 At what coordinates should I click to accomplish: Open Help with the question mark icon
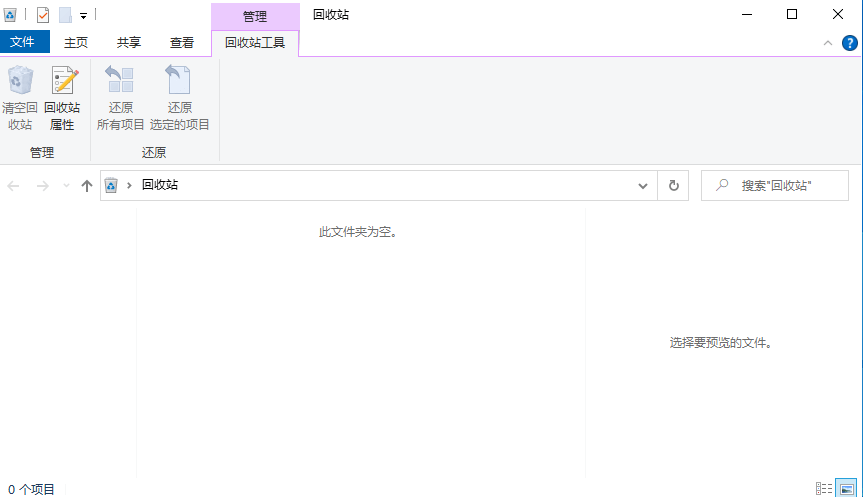(x=850, y=43)
